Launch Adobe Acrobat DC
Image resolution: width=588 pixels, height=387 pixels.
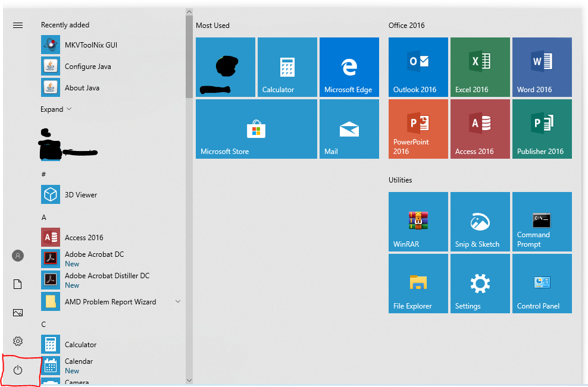(x=111, y=259)
